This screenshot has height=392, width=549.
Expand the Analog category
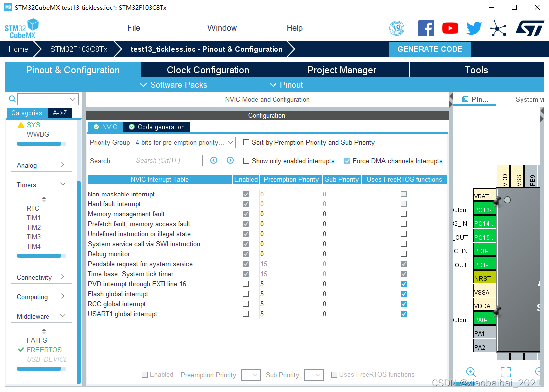point(41,165)
